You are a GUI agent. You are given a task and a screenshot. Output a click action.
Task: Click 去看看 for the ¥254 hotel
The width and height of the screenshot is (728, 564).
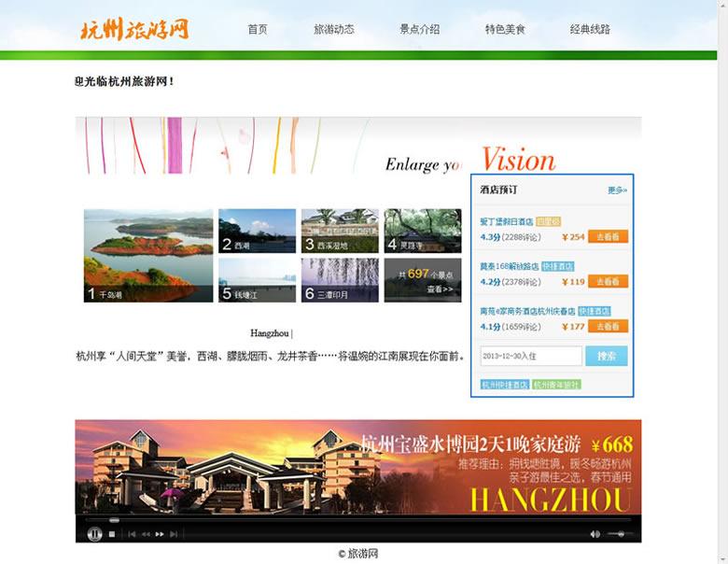(x=608, y=237)
